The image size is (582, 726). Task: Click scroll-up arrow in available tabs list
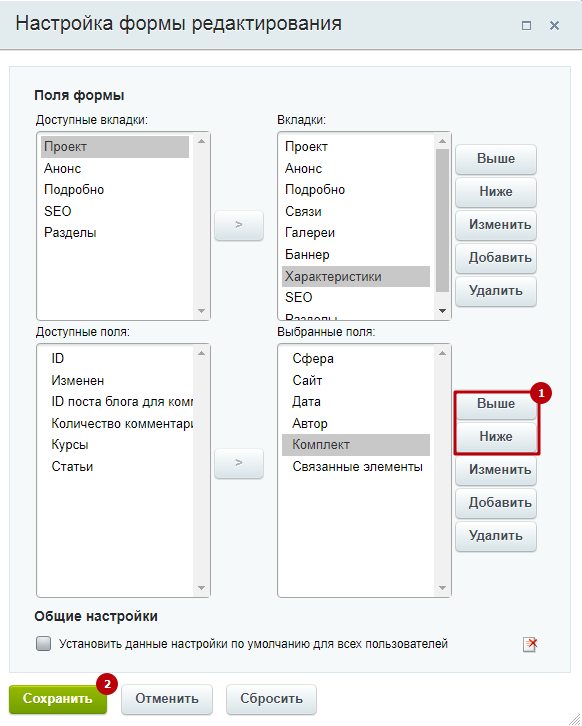click(201, 141)
